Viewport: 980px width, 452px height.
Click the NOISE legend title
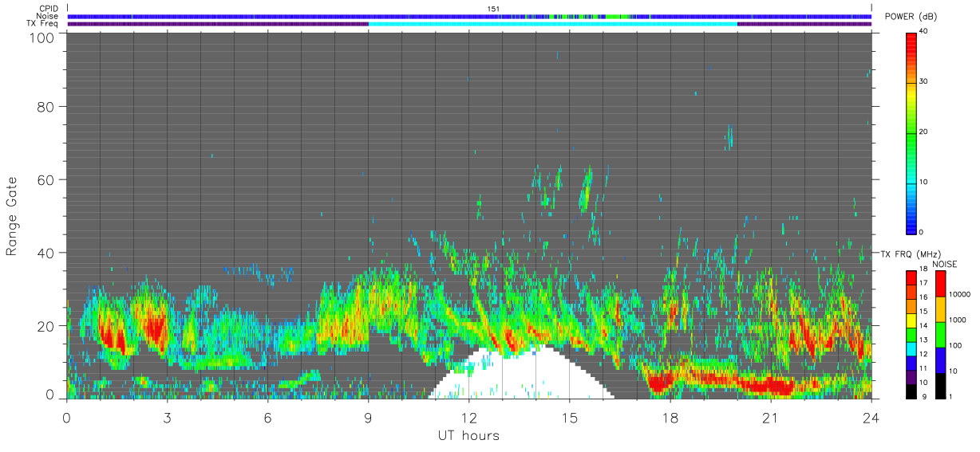tap(945, 264)
